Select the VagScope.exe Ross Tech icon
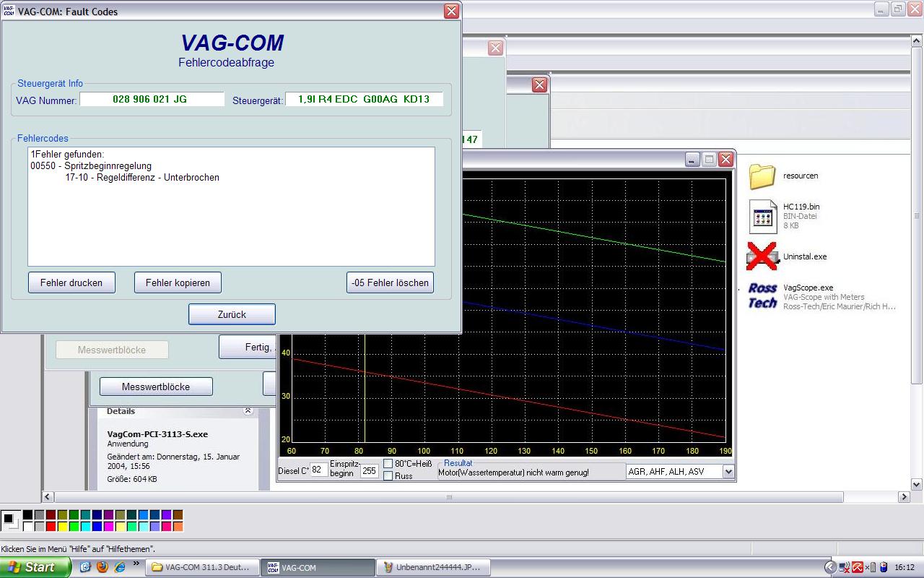924x578 pixels. [x=762, y=296]
